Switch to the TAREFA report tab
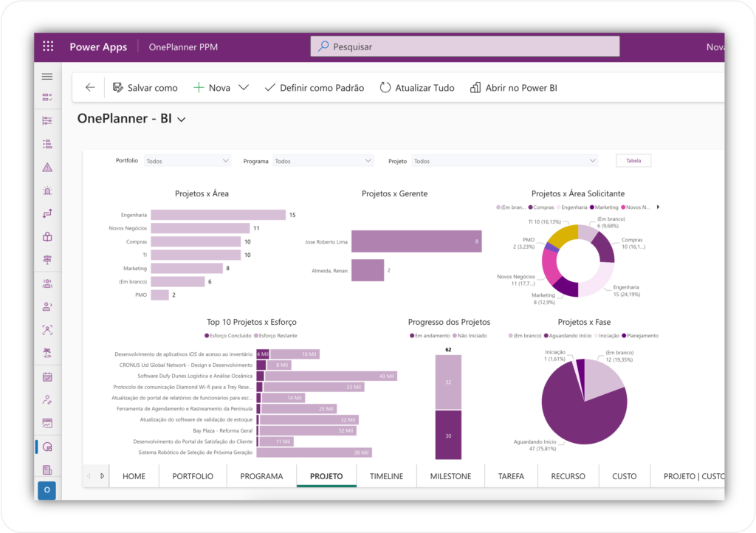This screenshot has width=756, height=533. 511,476
